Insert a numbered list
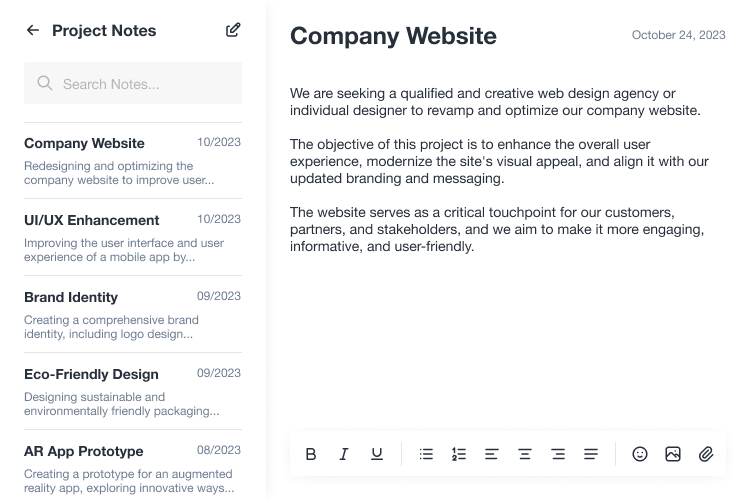750x500 pixels. point(459,454)
